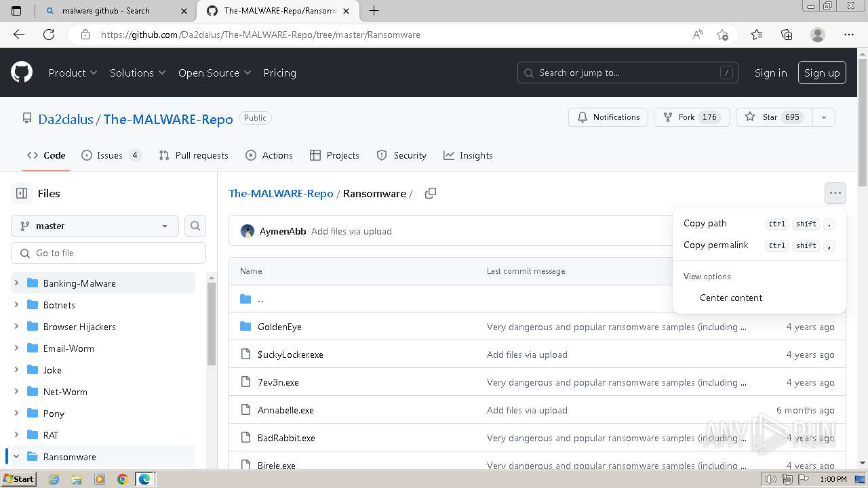Open BadRabbit.exe file
The image size is (868, 488).
pos(286,438)
